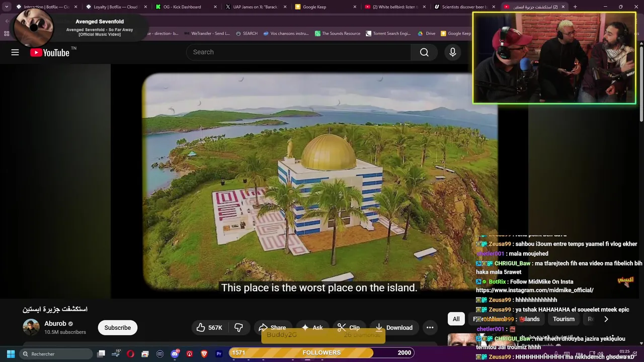Screen dimensions: 644x362
Task: Open more actions three-dot menu
Action: [x=430, y=328]
